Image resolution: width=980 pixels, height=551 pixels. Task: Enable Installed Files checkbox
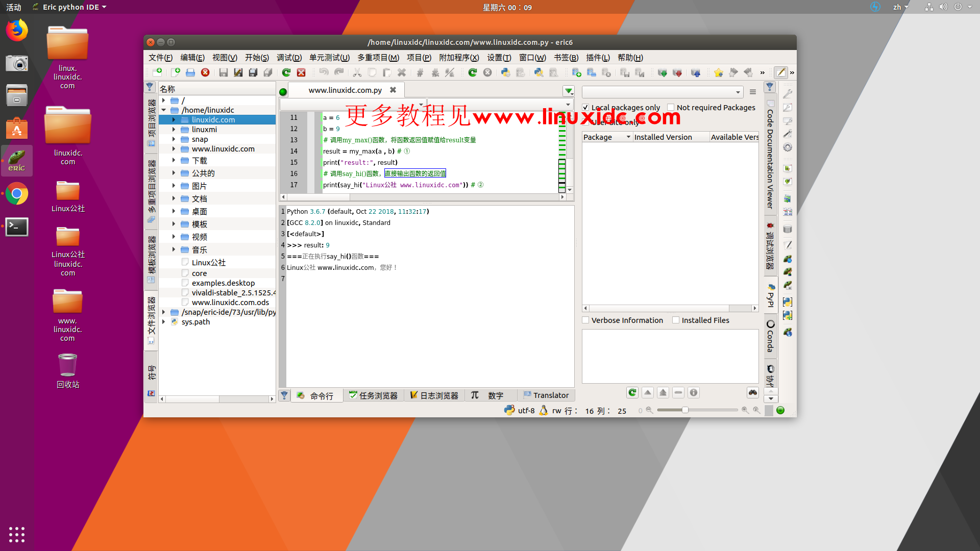(676, 320)
